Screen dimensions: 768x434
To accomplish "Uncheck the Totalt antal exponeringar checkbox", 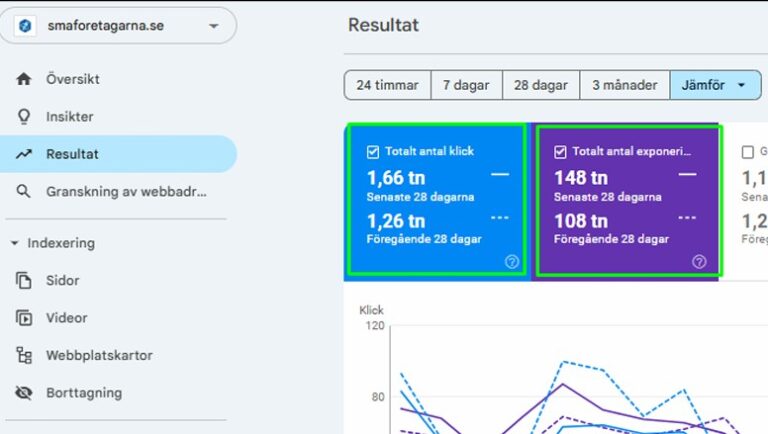I will [x=560, y=152].
